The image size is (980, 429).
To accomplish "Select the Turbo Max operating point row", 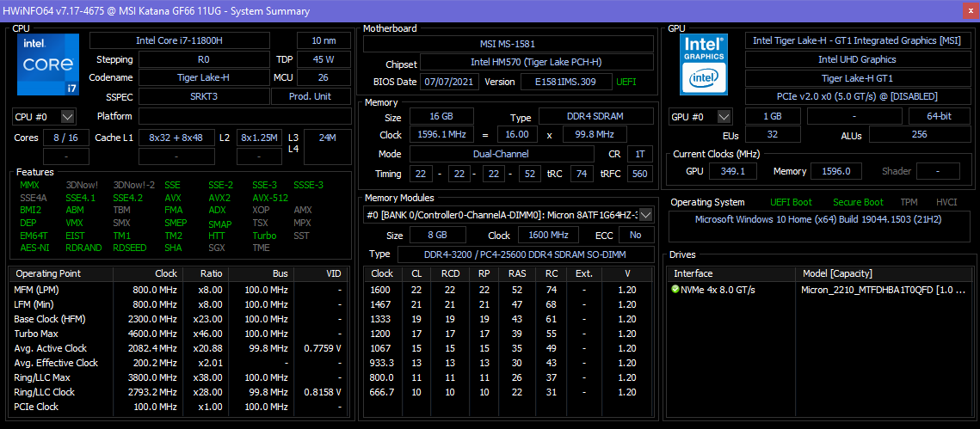I will [x=181, y=334].
